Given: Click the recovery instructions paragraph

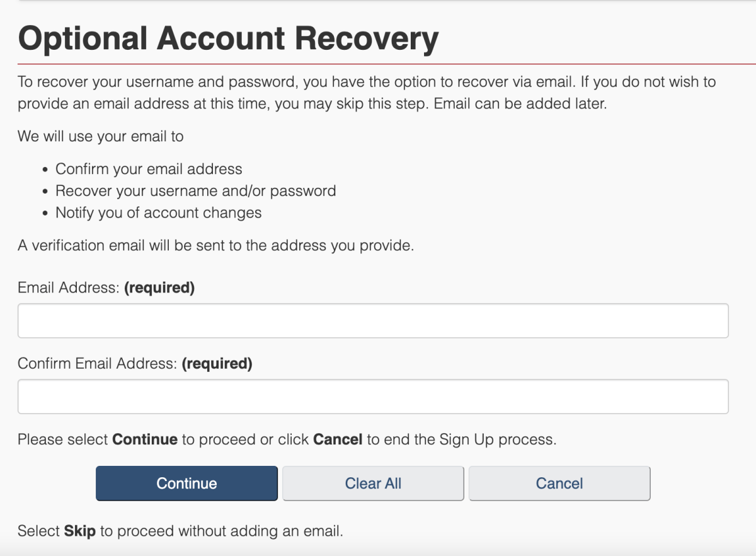Looking at the screenshot, I should click(x=365, y=92).
